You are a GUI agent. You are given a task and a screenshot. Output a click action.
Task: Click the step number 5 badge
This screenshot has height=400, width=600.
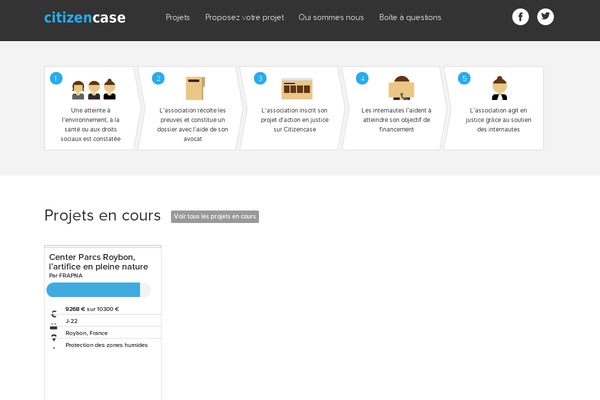tap(464, 78)
